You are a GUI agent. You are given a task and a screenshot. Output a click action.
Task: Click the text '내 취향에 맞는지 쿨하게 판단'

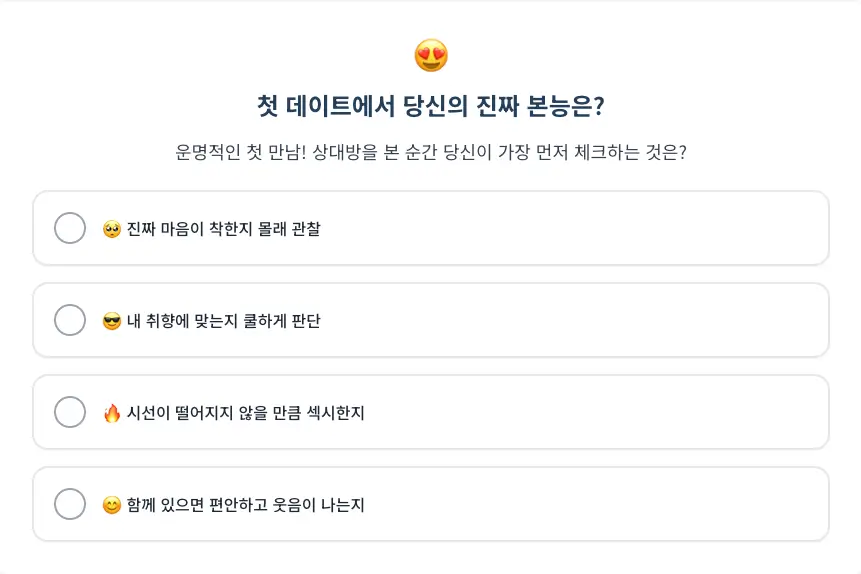tap(223, 321)
